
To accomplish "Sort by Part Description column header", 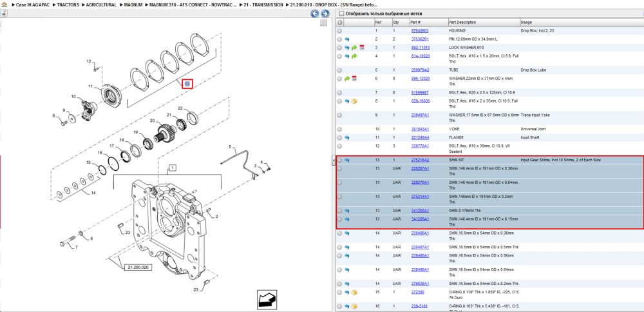I will [462, 22].
